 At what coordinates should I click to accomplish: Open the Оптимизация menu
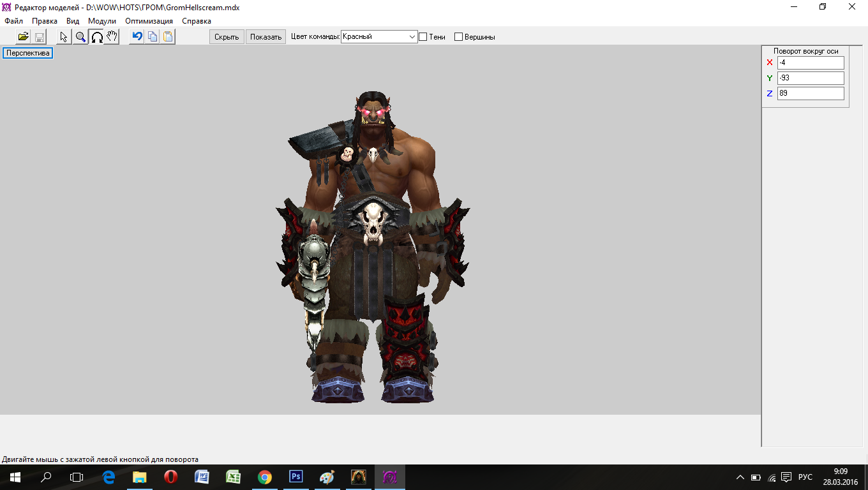[149, 21]
